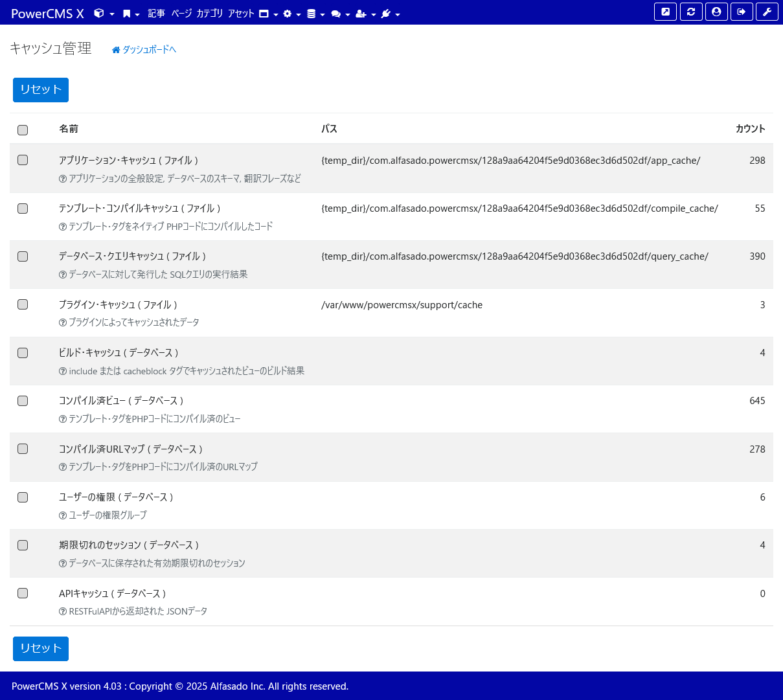Go to the アセット menu item

[x=240, y=14]
